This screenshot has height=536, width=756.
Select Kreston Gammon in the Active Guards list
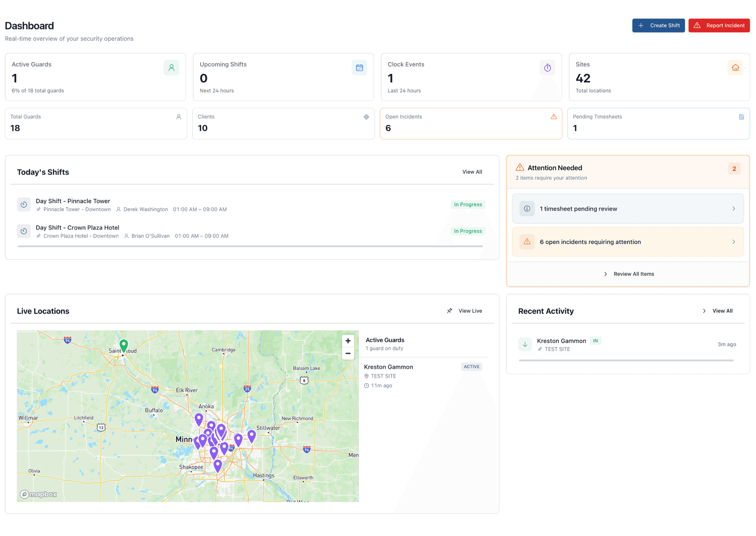point(388,367)
